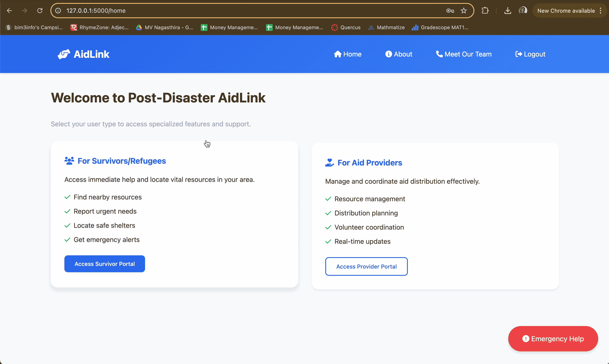The width and height of the screenshot is (609, 364).
Task: Navigate to Home in navbar
Action: (x=348, y=54)
